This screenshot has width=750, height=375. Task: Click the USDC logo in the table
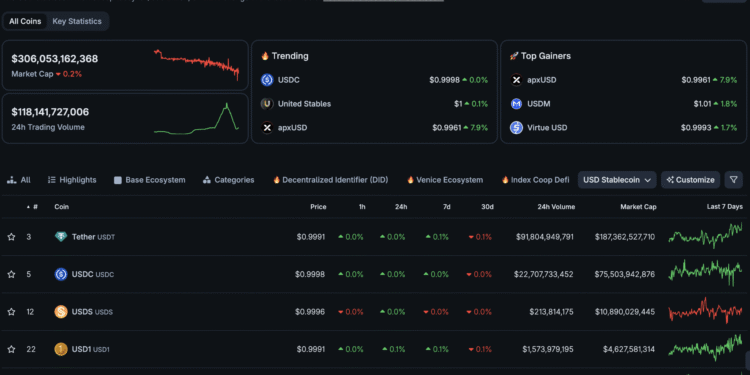point(61,274)
